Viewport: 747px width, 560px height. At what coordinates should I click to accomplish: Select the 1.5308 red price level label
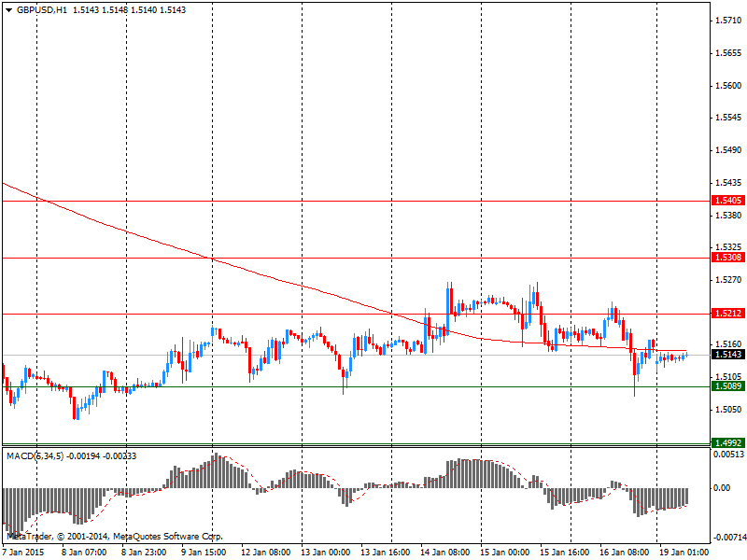(x=728, y=258)
